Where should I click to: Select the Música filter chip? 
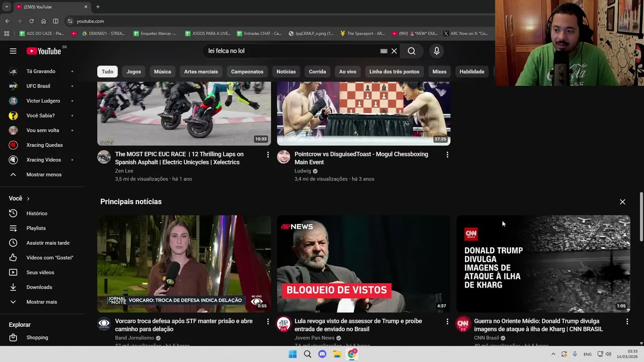163,71
